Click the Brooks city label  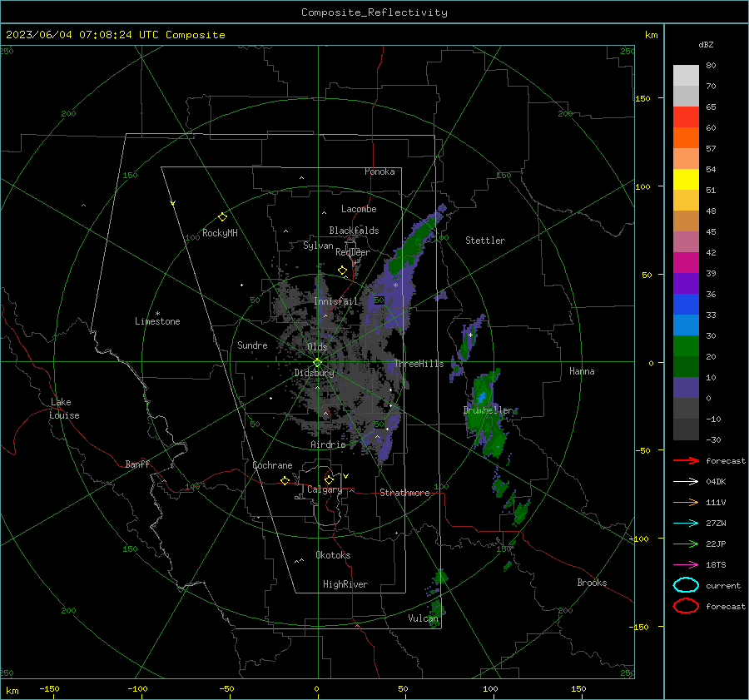pyautogui.click(x=592, y=583)
